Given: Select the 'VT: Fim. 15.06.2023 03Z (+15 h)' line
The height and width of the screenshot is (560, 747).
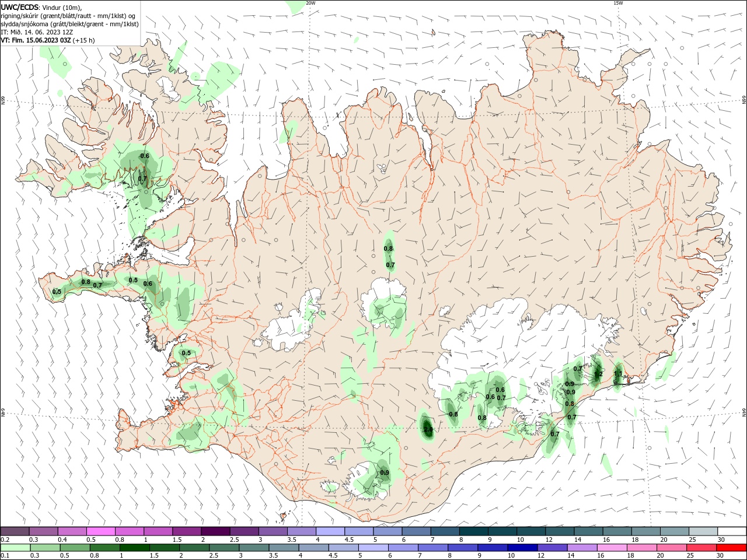Looking at the screenshot, I should (48, 40).
